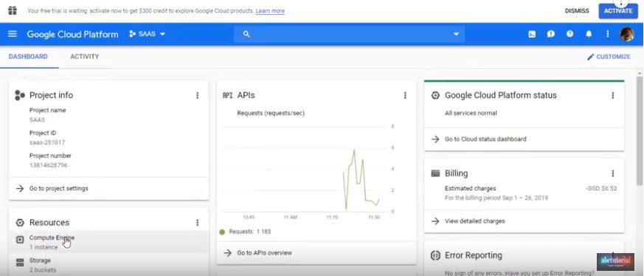This screenshot has height=276, width=644.
Task: Click the estimated charges amount
Action: [601, 188]
